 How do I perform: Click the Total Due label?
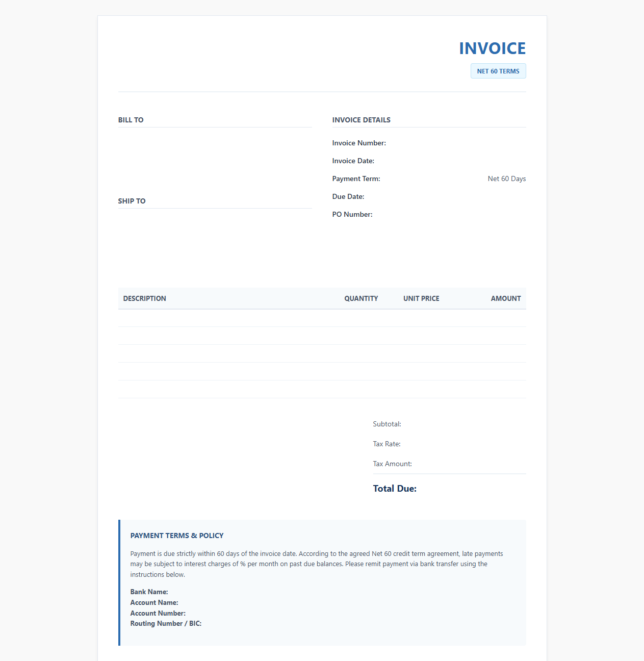coord(395,489)
